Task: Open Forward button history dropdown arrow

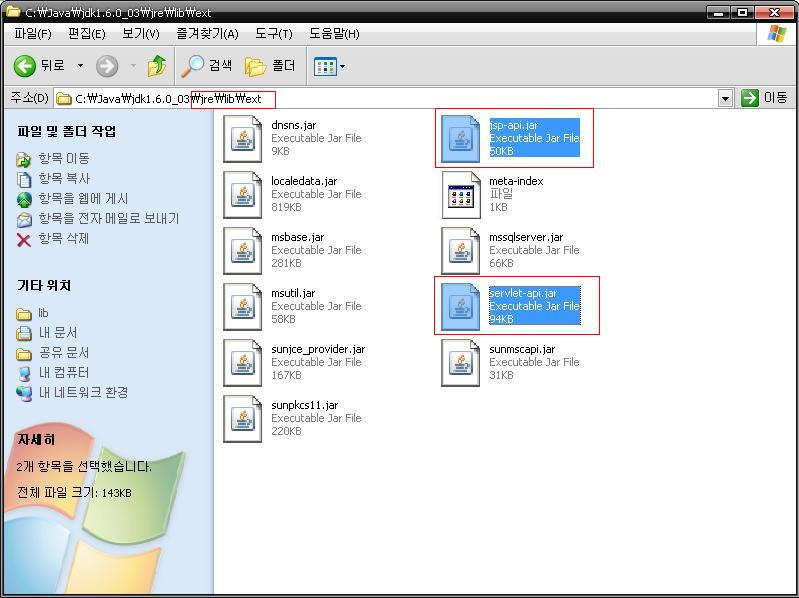Action: [x=133, y=66]
